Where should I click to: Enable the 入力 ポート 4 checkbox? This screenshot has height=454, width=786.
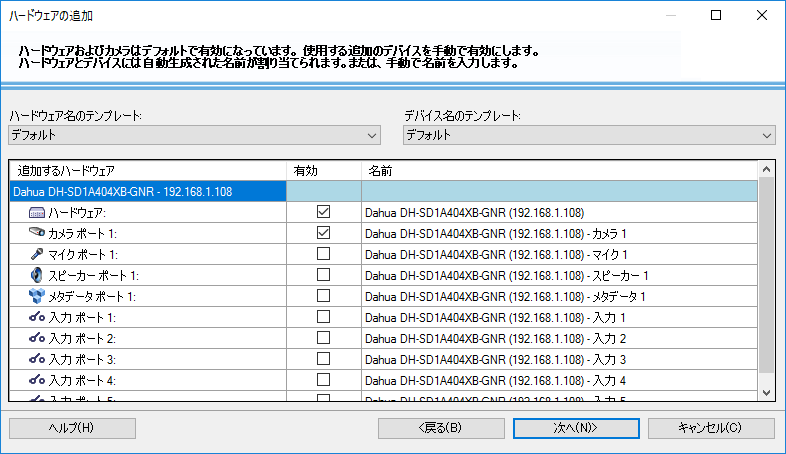coord(323,380)
